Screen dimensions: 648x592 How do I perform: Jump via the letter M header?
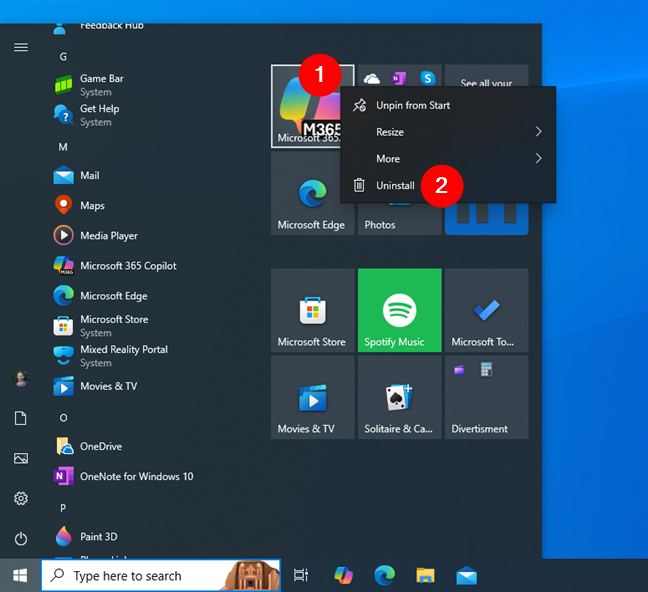63,147
